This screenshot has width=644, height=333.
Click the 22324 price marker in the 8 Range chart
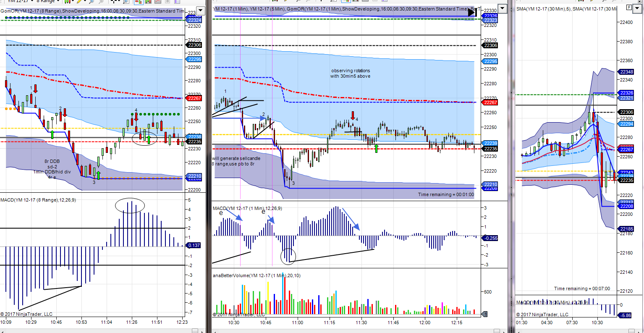pos(194,20)
